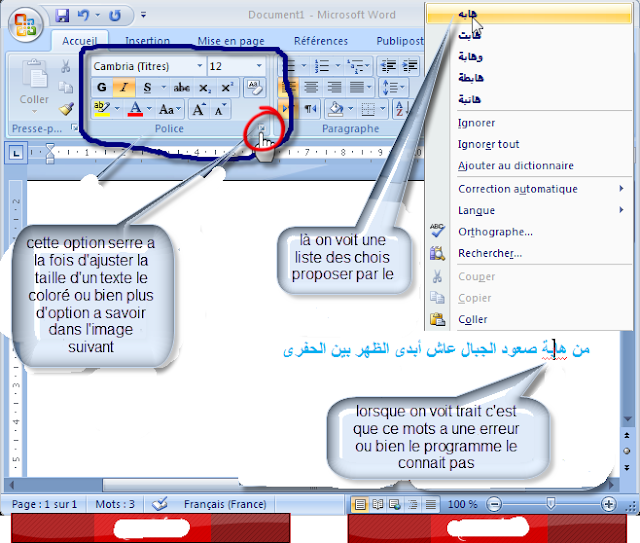Click the Copier icon in ribbon
640x543 pixels.
pos(65,87)
